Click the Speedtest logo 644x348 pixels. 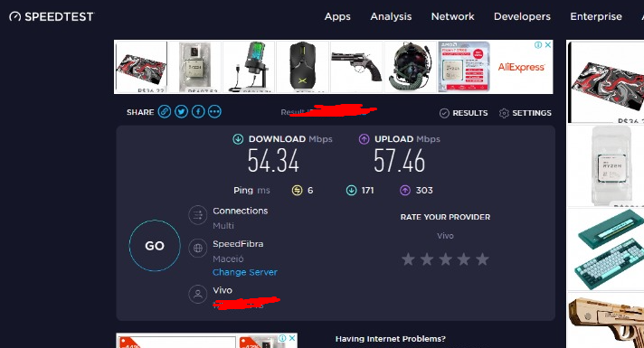[52, 16]
